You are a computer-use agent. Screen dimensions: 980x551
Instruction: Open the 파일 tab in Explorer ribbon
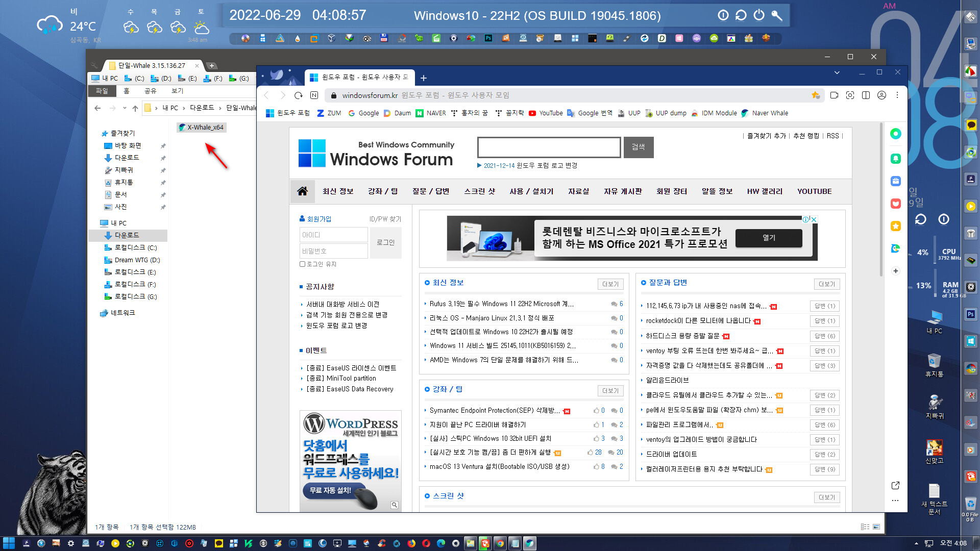tap(102, 91)
